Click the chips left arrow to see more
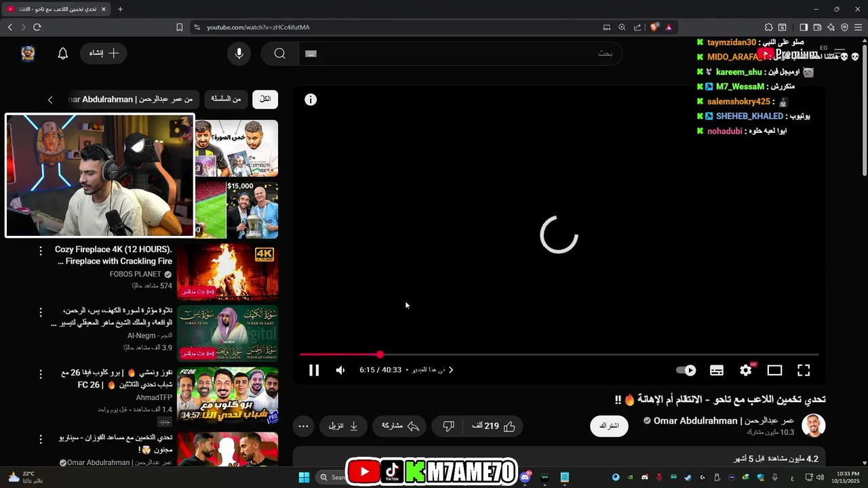Viewport: 868px width, 488px height. [x=50, y=100]
